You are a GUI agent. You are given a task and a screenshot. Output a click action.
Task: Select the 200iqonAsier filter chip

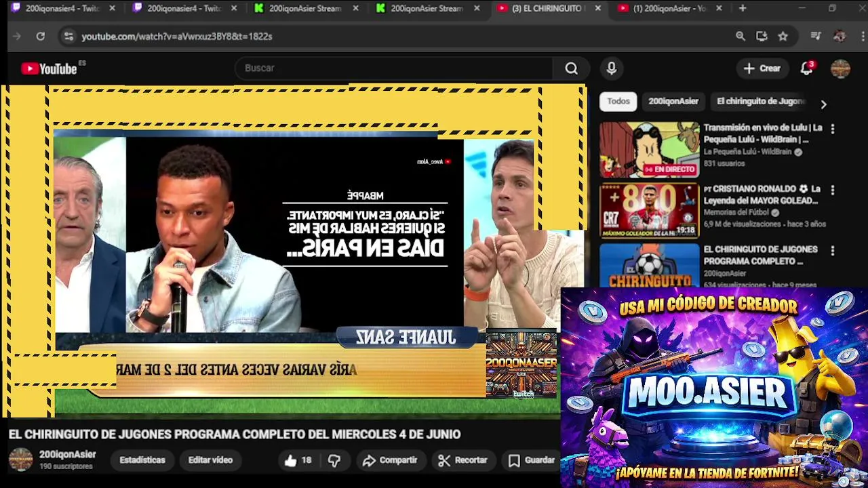[673, 101]
